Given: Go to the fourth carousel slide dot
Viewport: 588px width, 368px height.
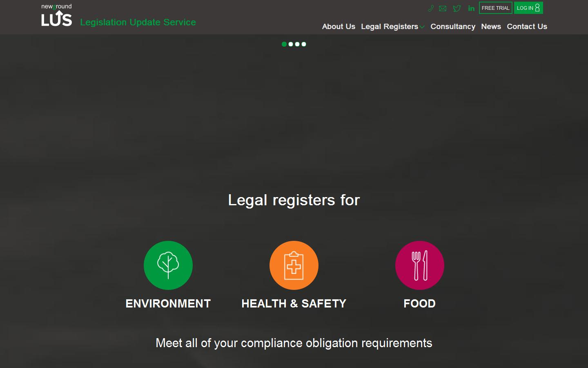Looking at the screenshot, I should (304, 44).
